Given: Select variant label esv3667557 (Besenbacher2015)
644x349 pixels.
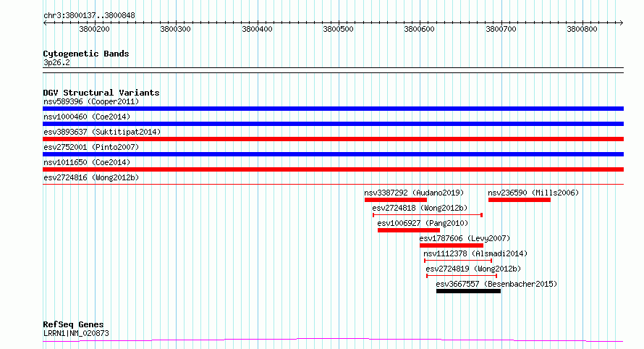Looking at the screenshot, I should [496, 284].
